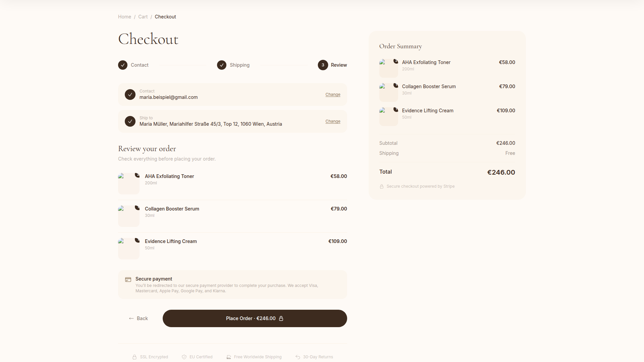Click the Shipping step checkmark icon
The height and width of the screenshot is (362, 644).
click(222, 65)
